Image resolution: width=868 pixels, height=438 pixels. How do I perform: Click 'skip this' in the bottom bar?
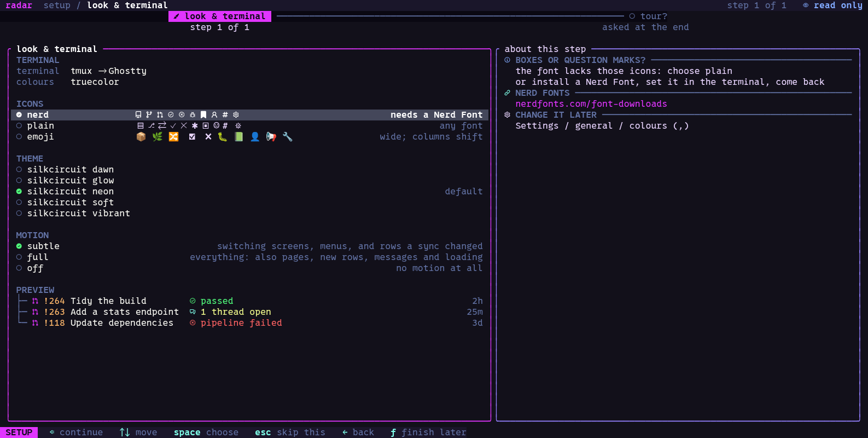point(301,433)
